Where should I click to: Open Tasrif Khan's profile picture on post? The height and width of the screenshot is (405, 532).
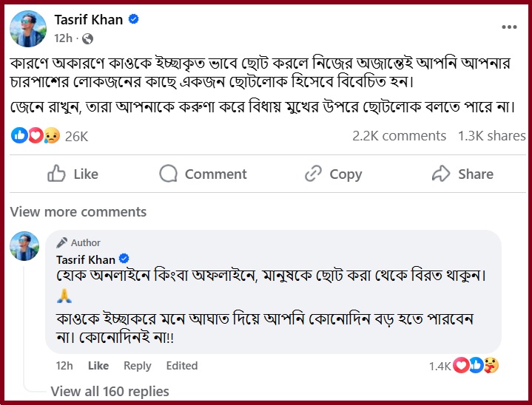tap(28, 29)
